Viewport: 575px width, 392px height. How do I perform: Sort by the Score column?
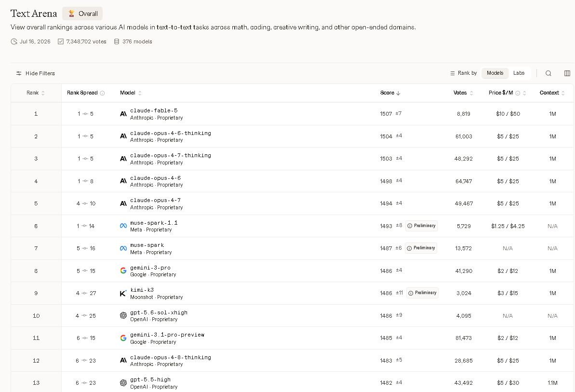point(390,93)
